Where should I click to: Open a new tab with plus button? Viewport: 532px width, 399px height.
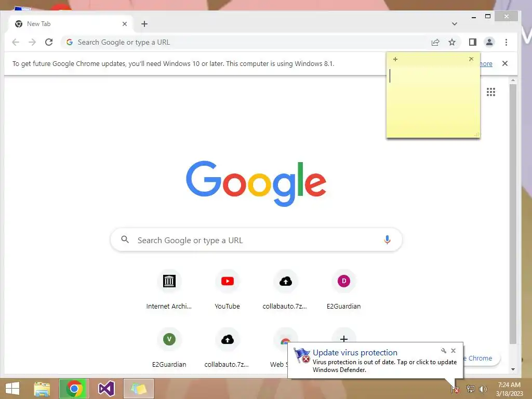144,24
